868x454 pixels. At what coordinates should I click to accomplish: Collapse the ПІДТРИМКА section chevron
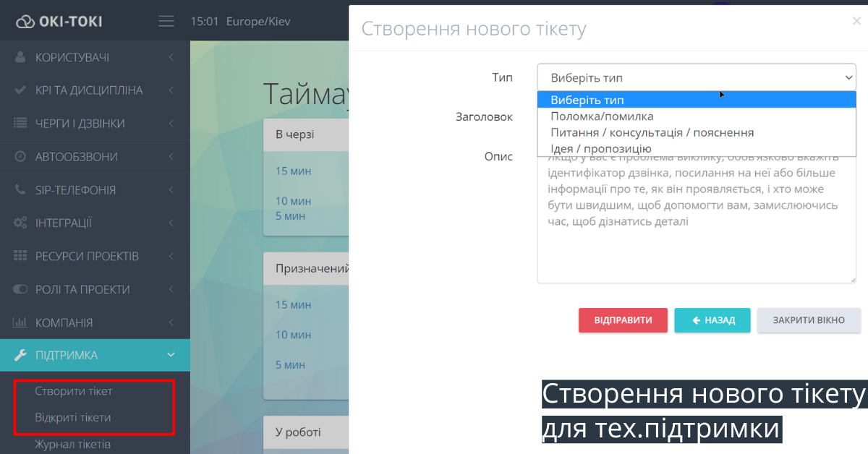pyautogui.click(x=171, y=355)
